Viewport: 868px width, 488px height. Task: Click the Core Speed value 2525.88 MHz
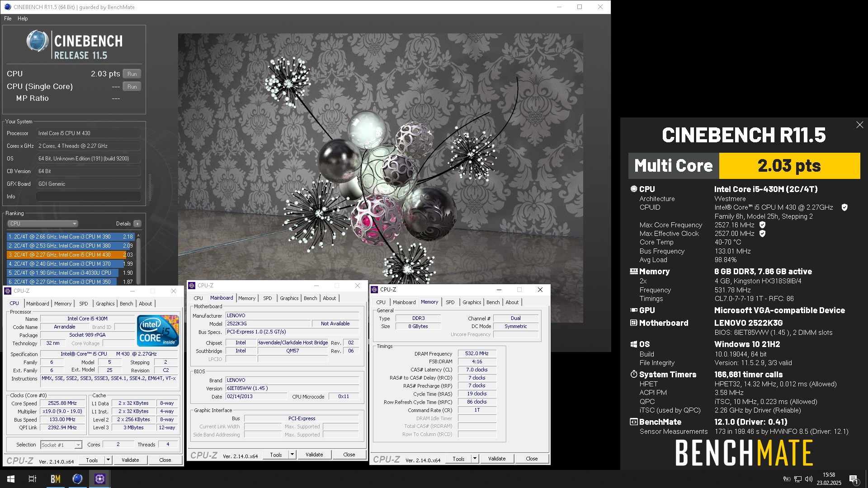(62, 403)
